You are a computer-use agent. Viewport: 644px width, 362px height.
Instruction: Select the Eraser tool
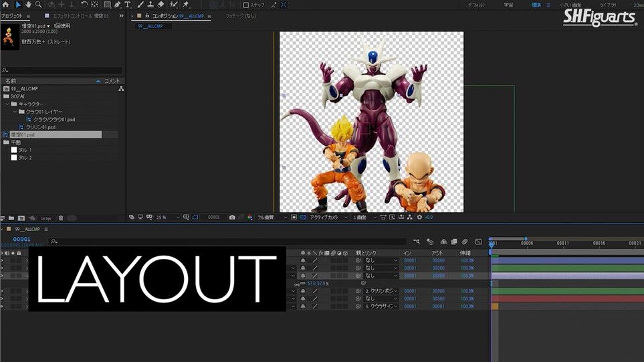[x=161, y=5]
